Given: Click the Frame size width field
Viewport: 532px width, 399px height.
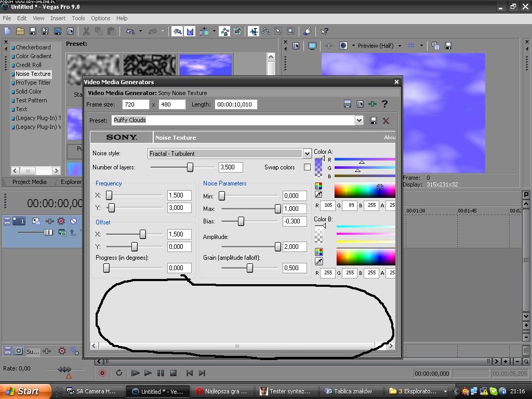Looking at the screenshot, I should [136, 104].
